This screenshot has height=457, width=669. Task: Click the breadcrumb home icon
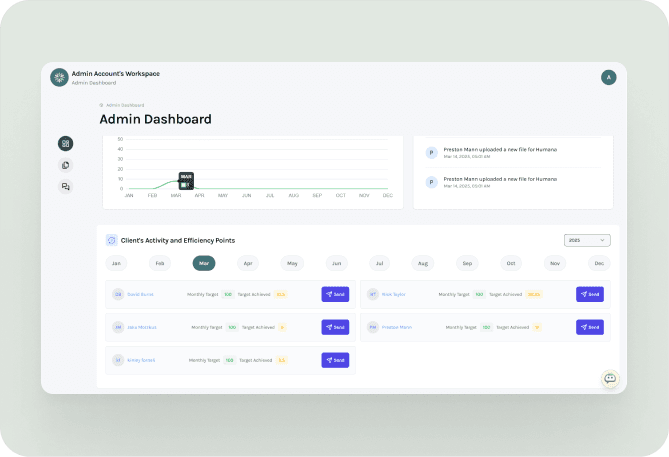point(101,105)
